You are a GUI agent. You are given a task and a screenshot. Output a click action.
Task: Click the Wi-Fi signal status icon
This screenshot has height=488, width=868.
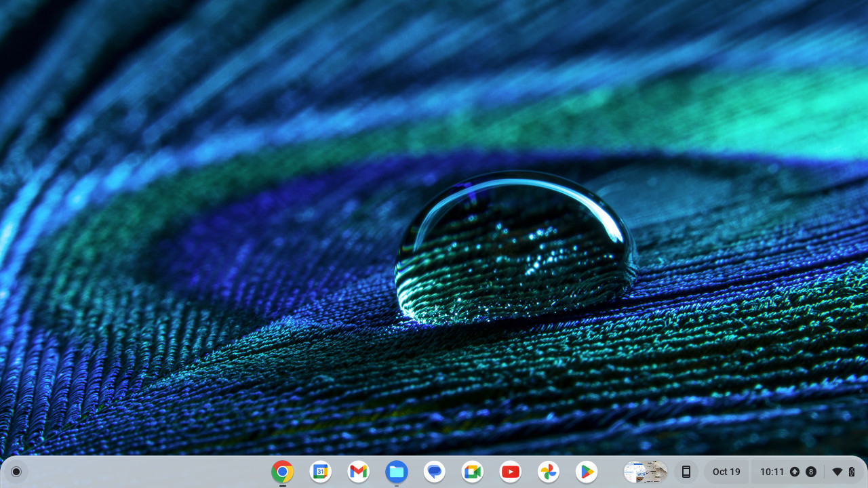[x=837, y=472]
